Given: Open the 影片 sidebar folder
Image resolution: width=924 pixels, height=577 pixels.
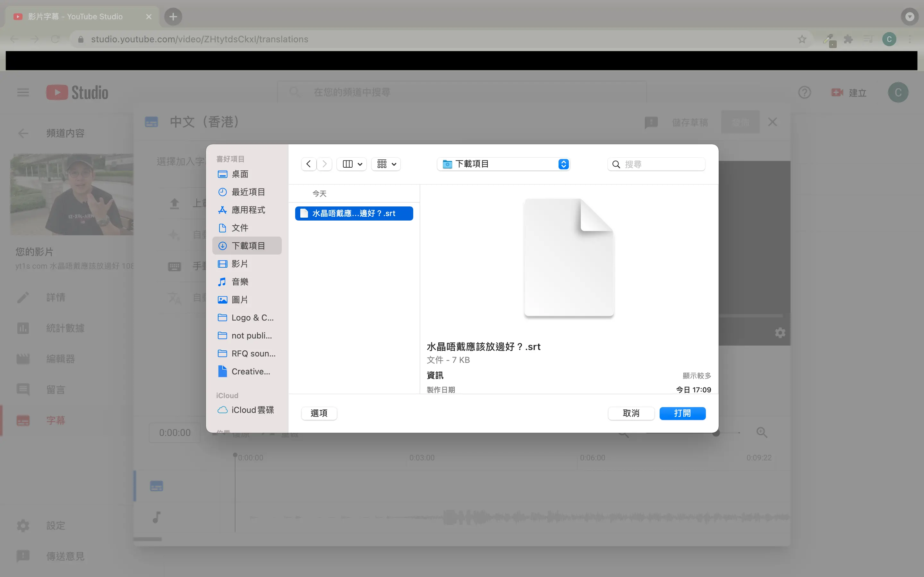Looking at the screenshot, I should [x=240, y=264].
